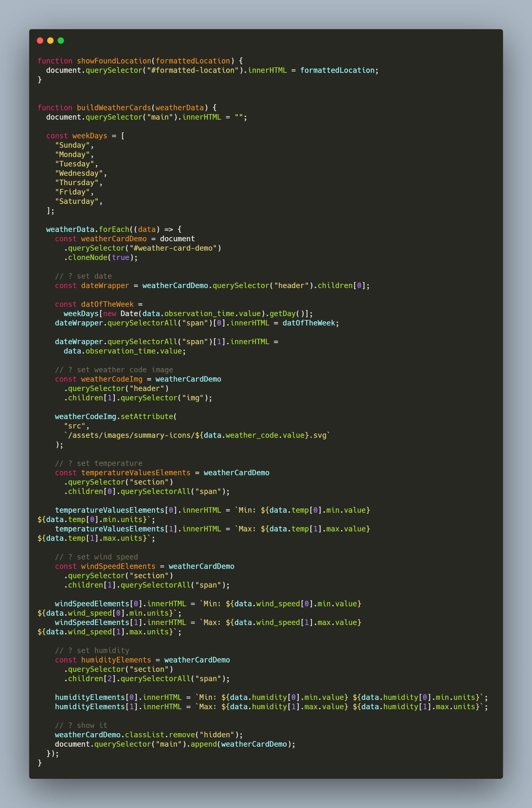Click the line 'const weekDays = ['
The width and height of the screenshot is (532, 808).
[86, 136]
